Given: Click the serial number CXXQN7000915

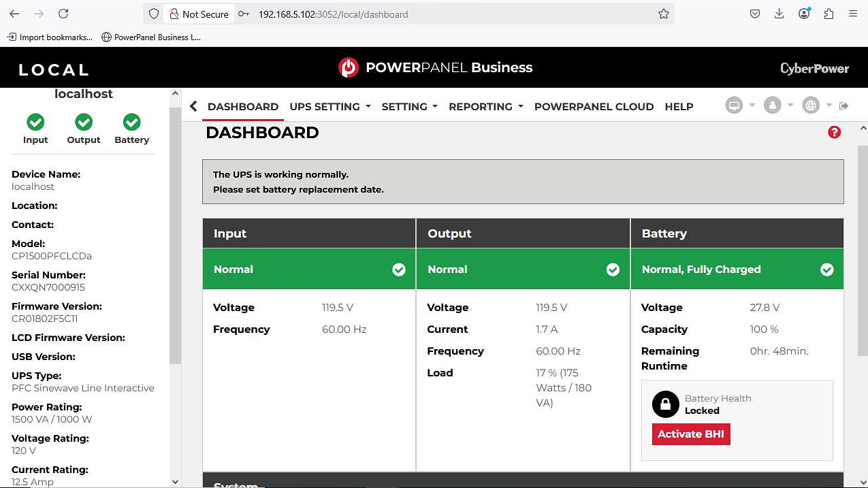Looking at the screenshot, I should point(48,287).
